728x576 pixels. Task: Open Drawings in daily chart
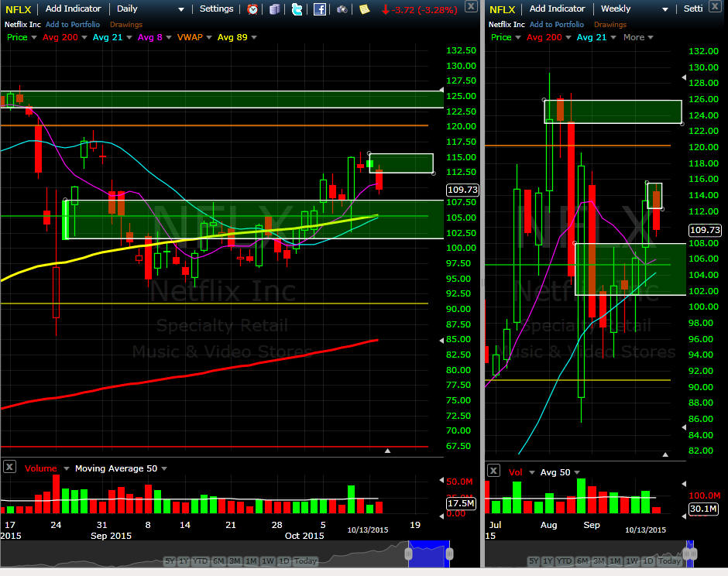click(x=126, y=25)
